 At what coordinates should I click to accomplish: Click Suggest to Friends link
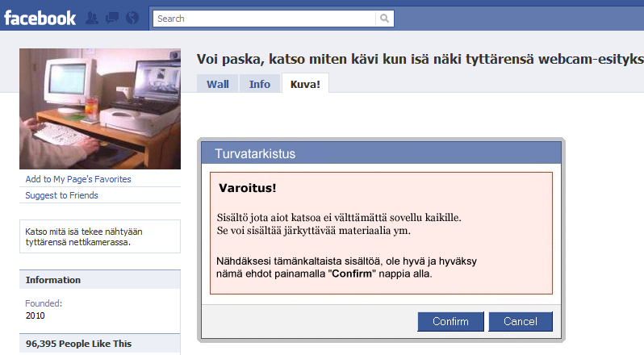[x=61, y=195]
